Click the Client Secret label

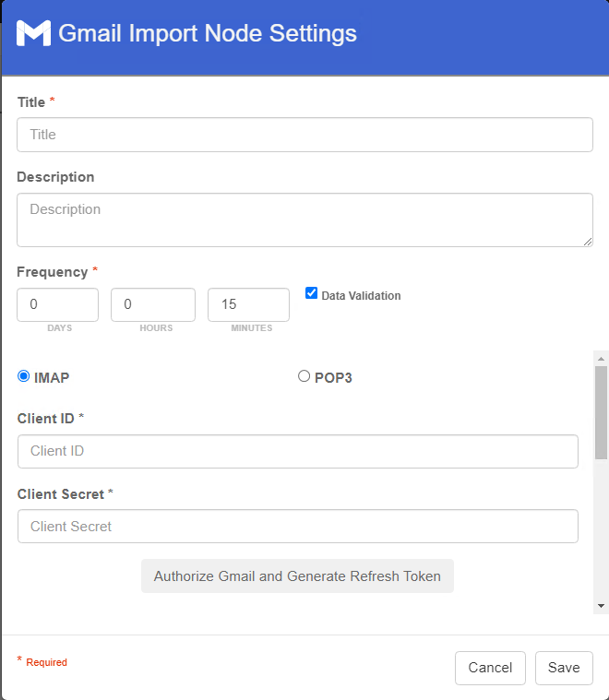point(61,494)
